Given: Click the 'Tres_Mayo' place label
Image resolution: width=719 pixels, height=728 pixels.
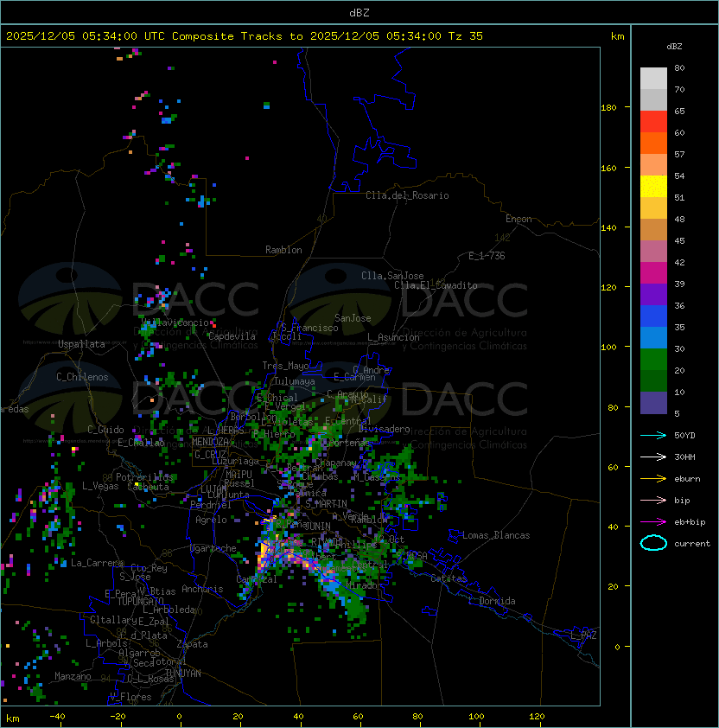Looking at the screenshot, I should (x=285, y=366).
